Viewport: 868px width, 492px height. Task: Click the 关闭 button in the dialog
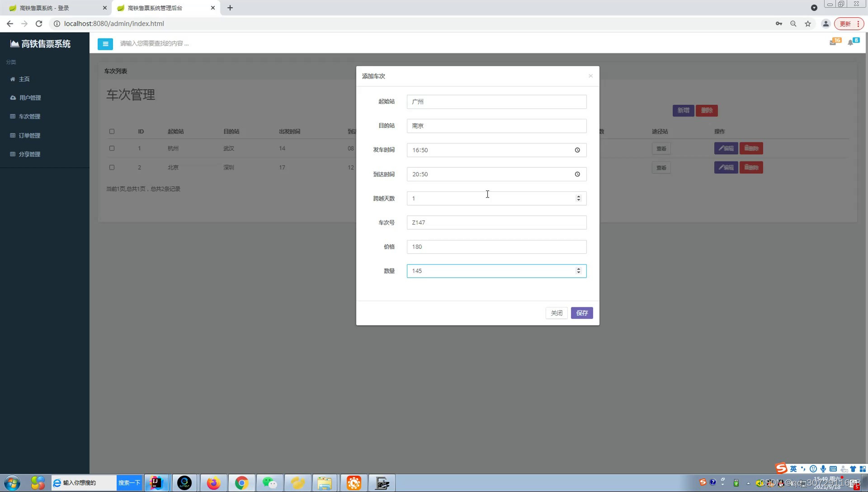pyautogui.click(x=557, y=313)
